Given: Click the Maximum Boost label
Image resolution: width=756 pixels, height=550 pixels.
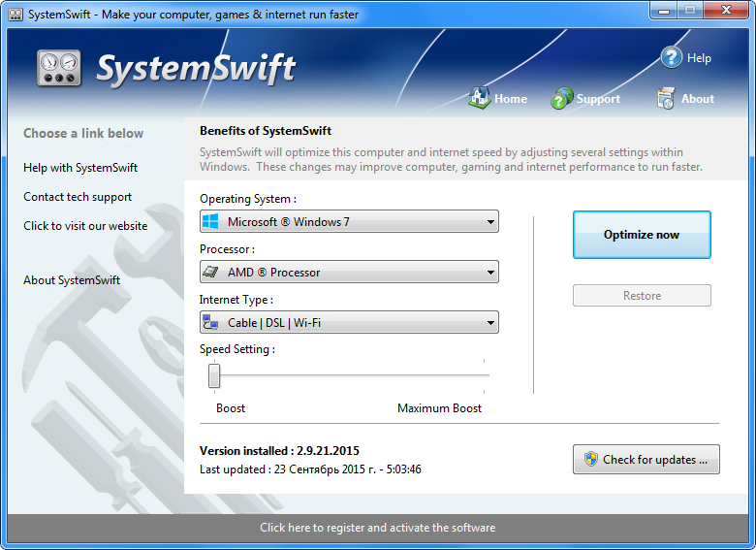Looking at the screenshot, I should pyautogui.click(x=439, y=408).
